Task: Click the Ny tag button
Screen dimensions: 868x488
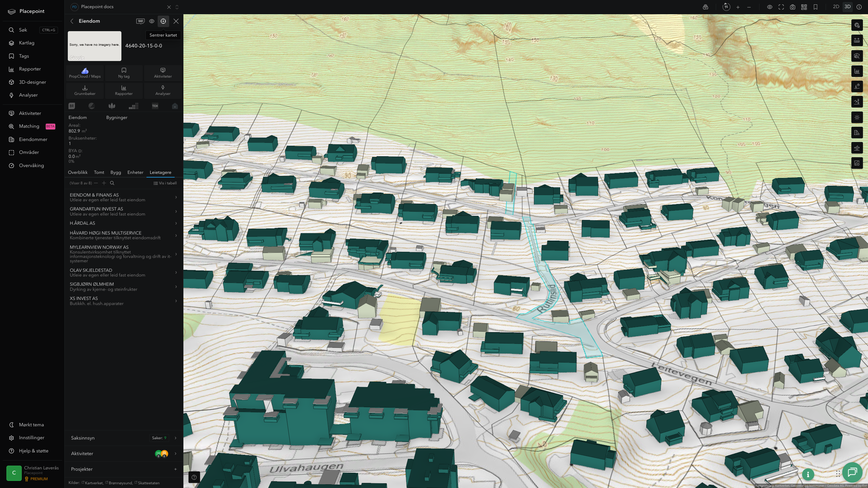Action: coord(124,73)
